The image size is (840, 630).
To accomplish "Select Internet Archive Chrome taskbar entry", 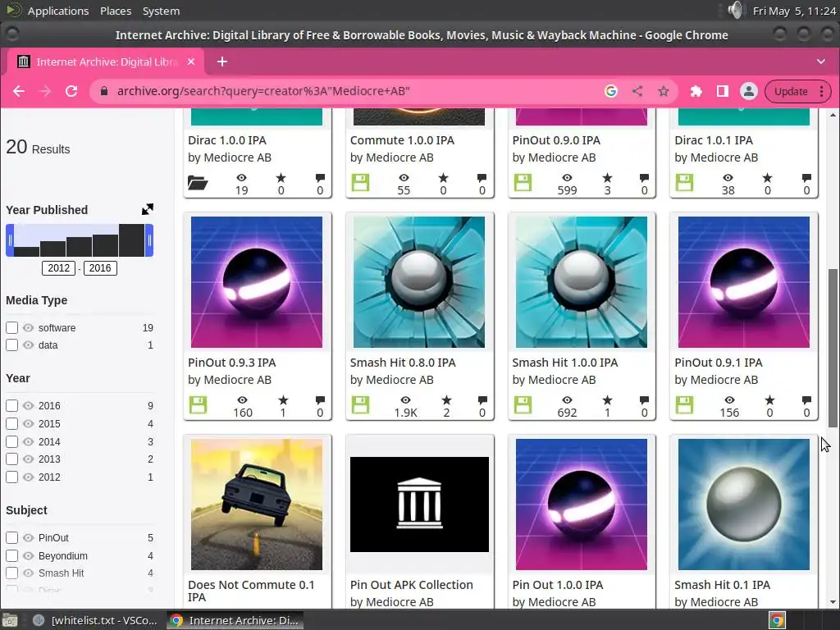I will 235,620.
